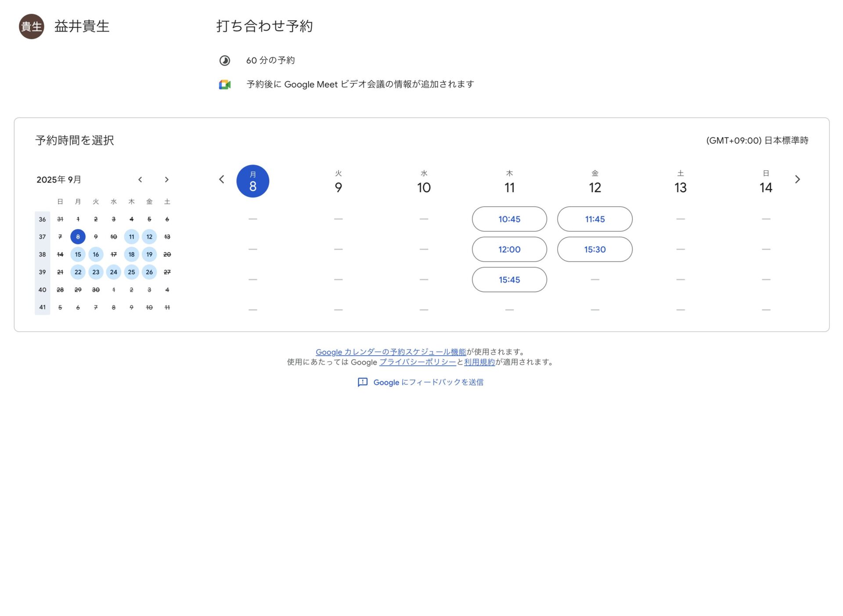843x616 pixels.
Task: Pick the 15:45 appointment slot
Action: (x=509, y=279)
